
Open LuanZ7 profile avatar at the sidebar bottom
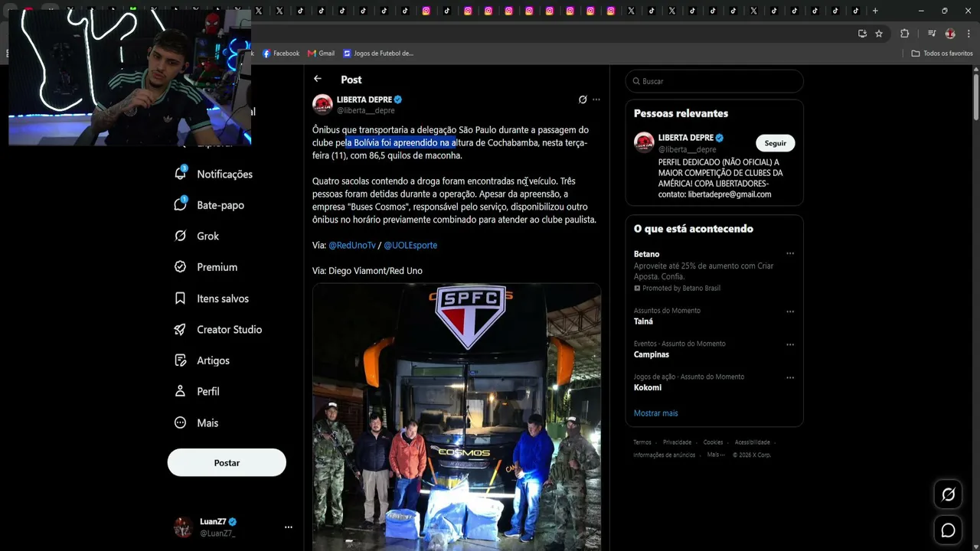pos(183,527)
